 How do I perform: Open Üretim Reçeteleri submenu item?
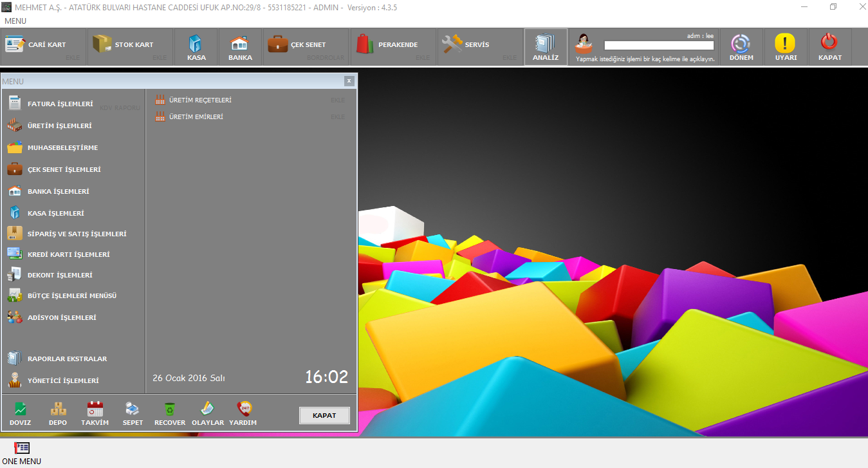199,100
